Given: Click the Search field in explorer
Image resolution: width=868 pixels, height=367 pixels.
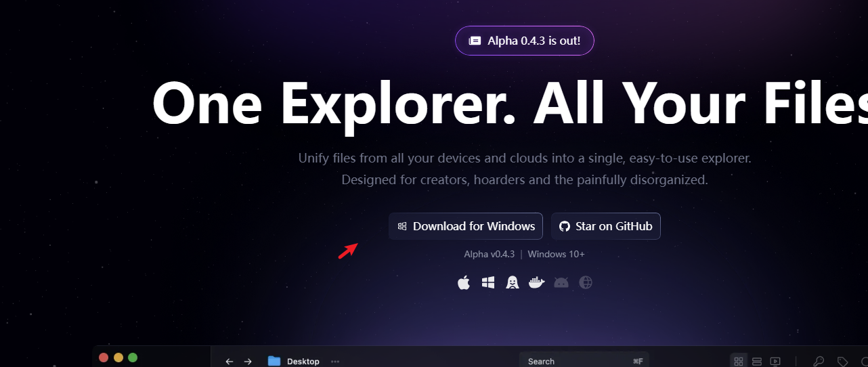Looking at the screenshot, I should pos(584,360).
